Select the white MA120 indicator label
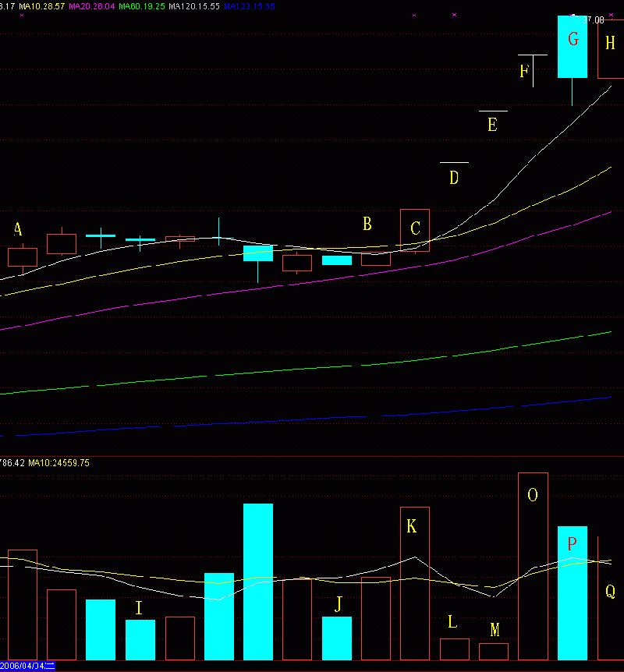 193,6
